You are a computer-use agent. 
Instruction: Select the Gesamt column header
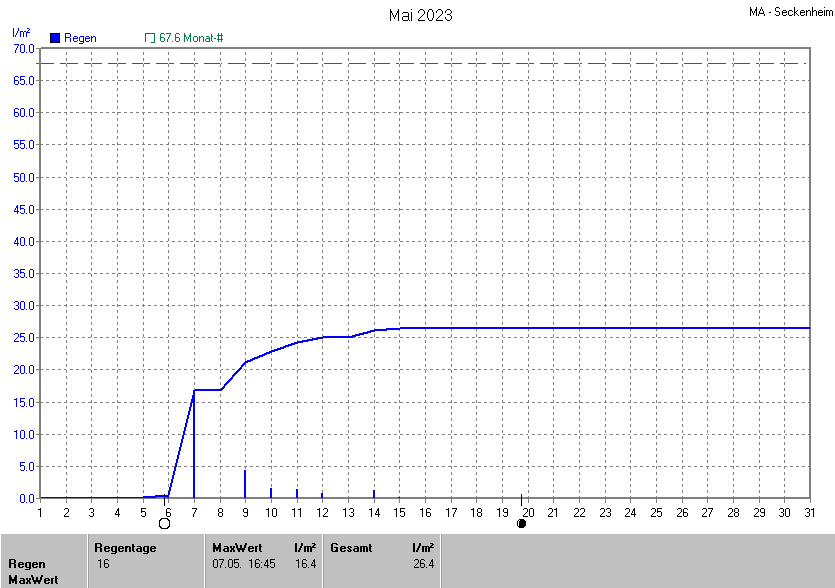(x=351, y=548)
